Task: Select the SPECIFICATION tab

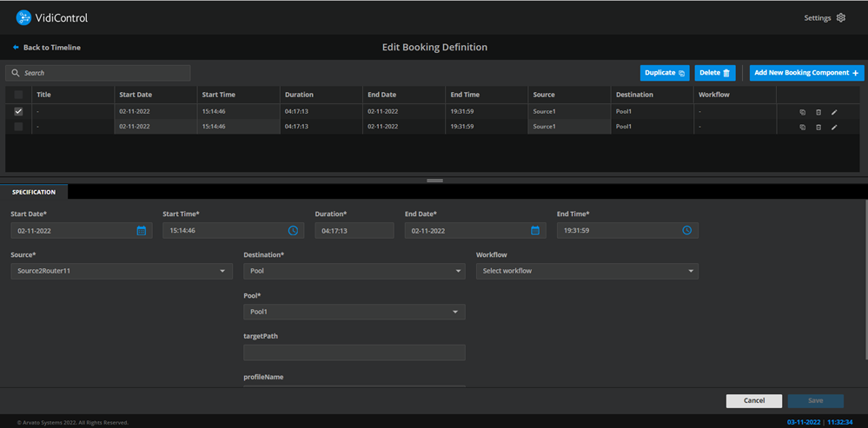Action: [x=34, y=192]
